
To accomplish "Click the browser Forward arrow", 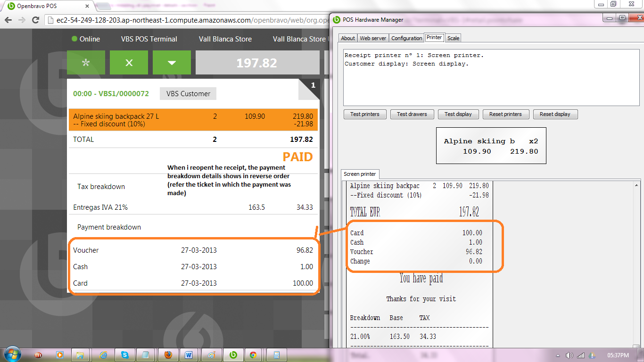I will click(22, 20).
